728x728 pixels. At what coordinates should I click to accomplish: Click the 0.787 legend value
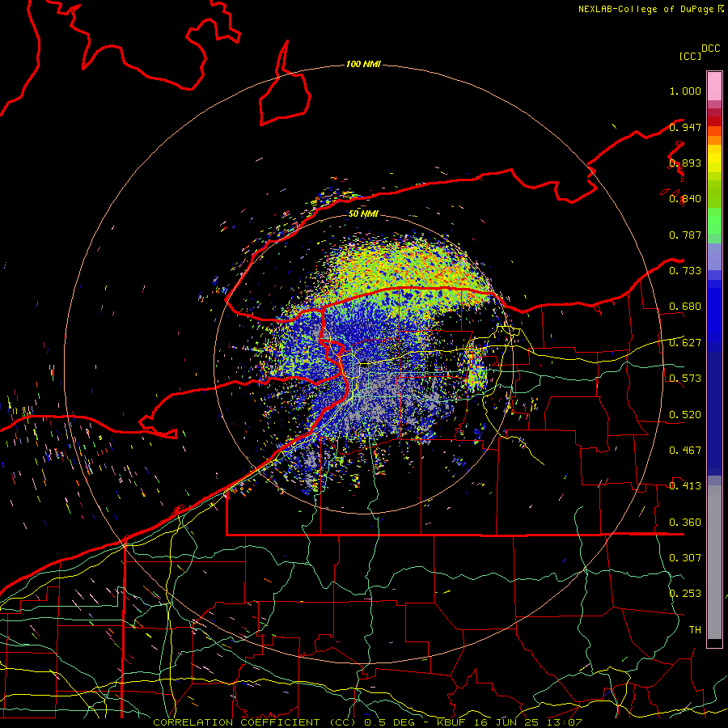pos(685,235)
